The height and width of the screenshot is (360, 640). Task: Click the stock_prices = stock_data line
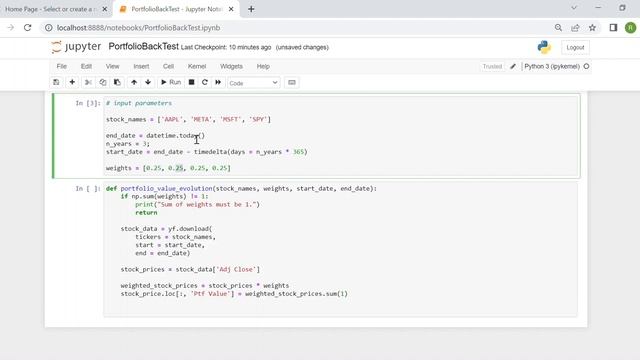(x=190, y=269)
